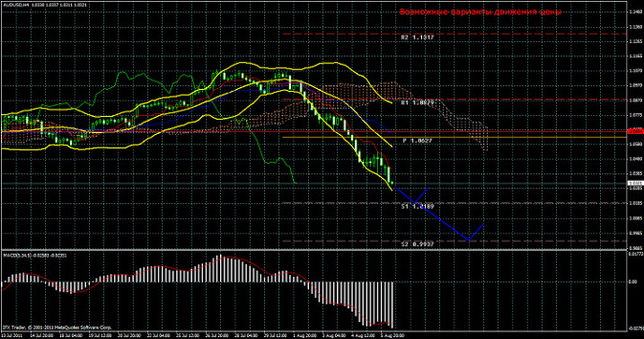This screenshot has width=644, height=339.
Task: Click the red current price tag on axis
Action: point(636,131)
